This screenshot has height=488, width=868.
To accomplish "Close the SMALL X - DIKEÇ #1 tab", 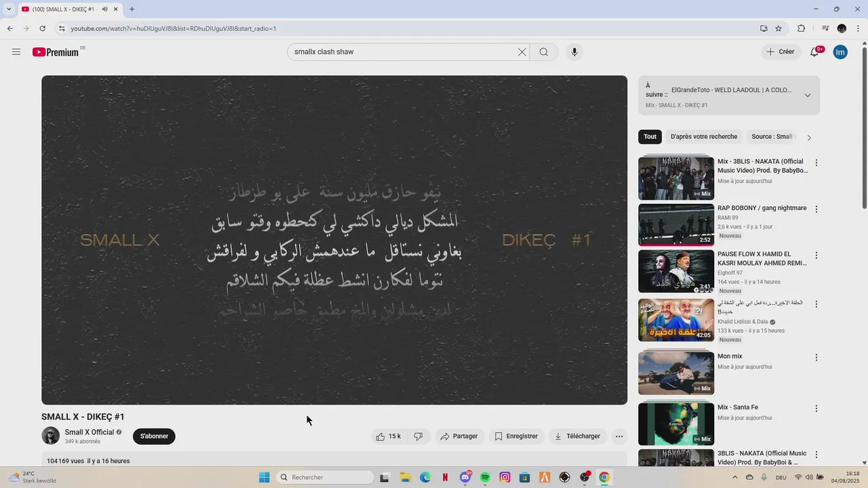I will click(x=116, y=9).
